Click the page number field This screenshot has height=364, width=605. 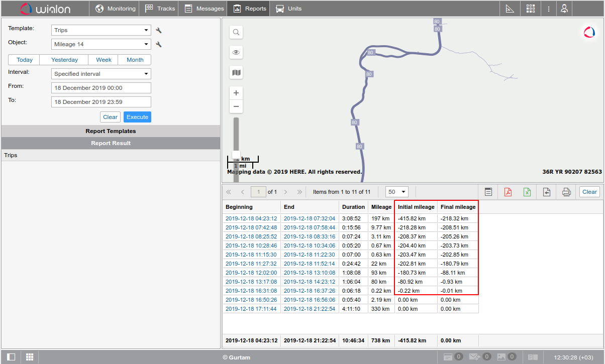258,192
